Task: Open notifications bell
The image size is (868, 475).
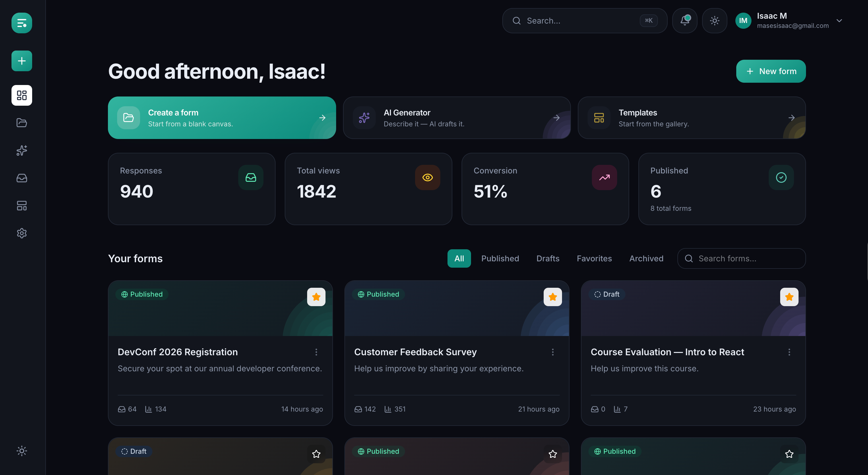Action: [685, 21]
